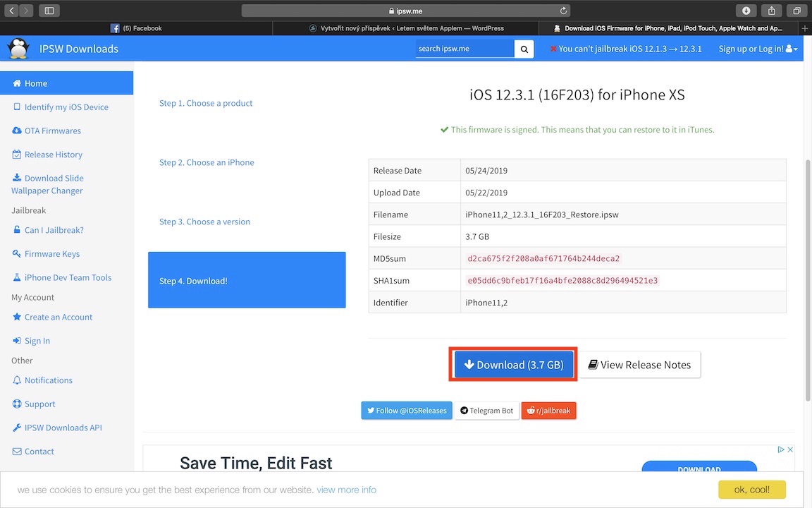The image size is (812, 508).
Task: Add a new Safari tab
Action: (805, 28)
